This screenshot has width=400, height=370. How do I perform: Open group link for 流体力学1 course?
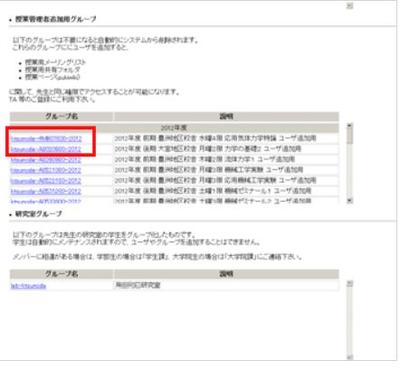(46, 160)
